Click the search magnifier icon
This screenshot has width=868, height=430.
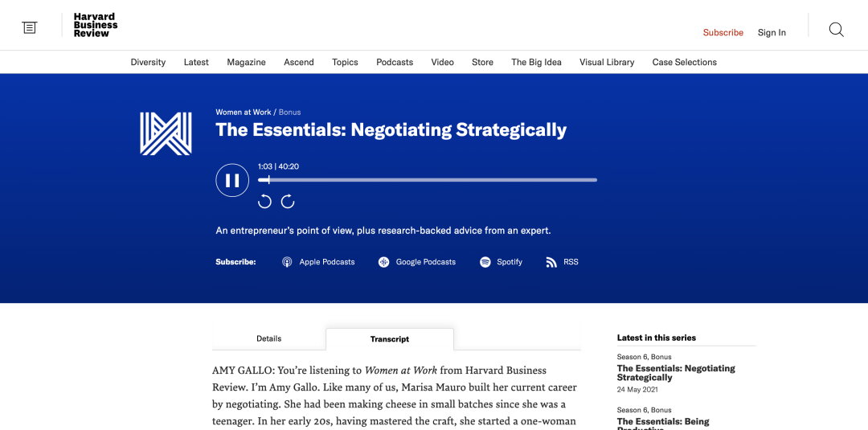836,30
